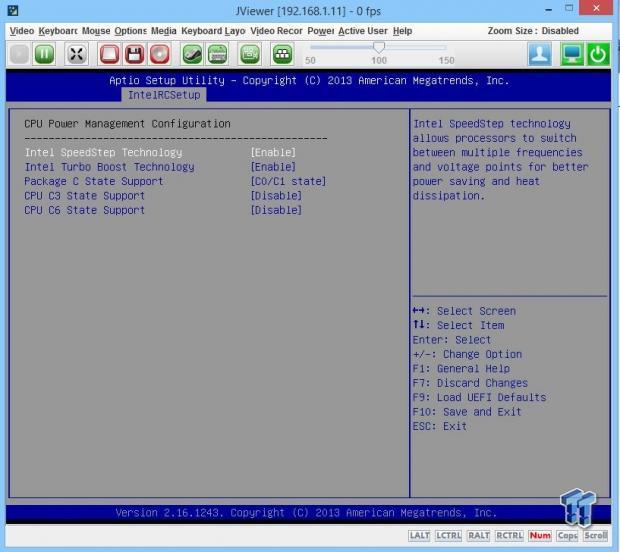Click the F10: Save and Exit text
This screenshot has height=552, width=620.
pos(467,412)
